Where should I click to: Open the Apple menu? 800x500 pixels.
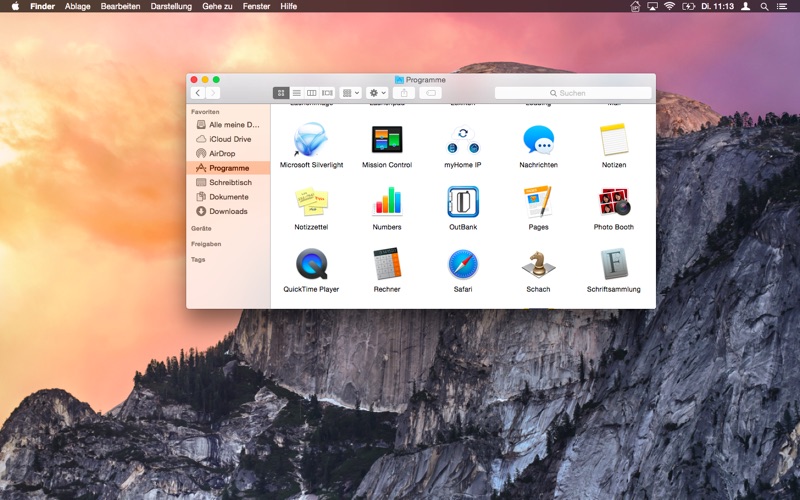pos(15,6)
